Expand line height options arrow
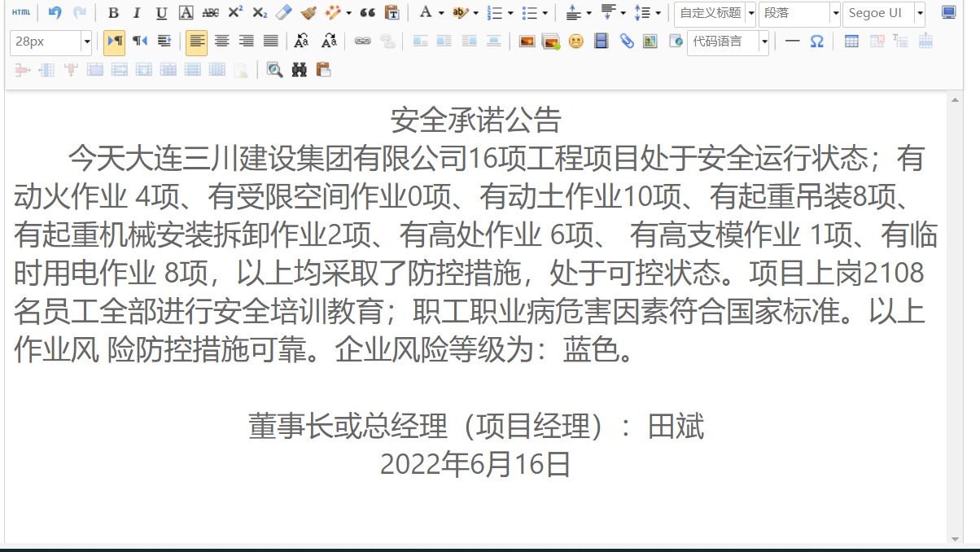Screen dimensions: 980x552 (658, 13)
